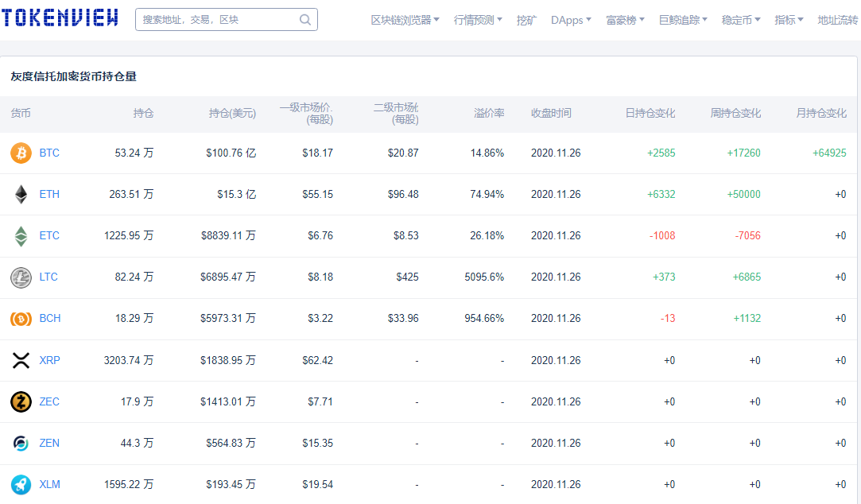Click the LTC Litecoin coin icon

click(x=21, y=277)
